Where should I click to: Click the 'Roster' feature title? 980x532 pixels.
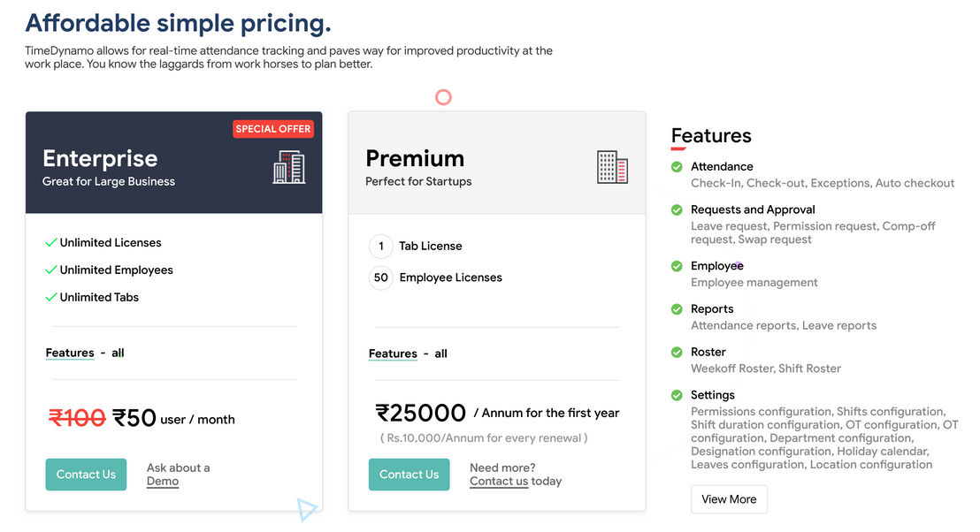[708, 353]
